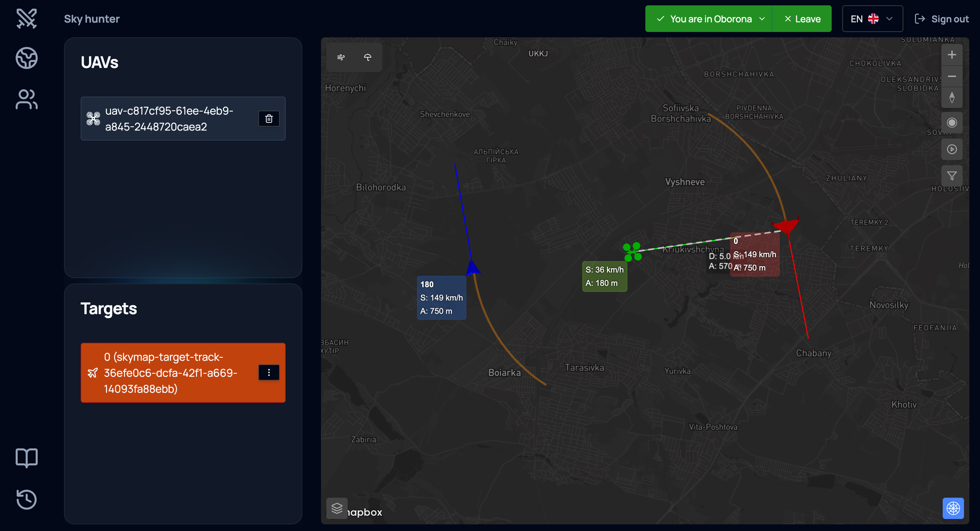This screenshot has width=980, height=531.
Task: Open the history clock icon
Action: [x=27, y=499]
